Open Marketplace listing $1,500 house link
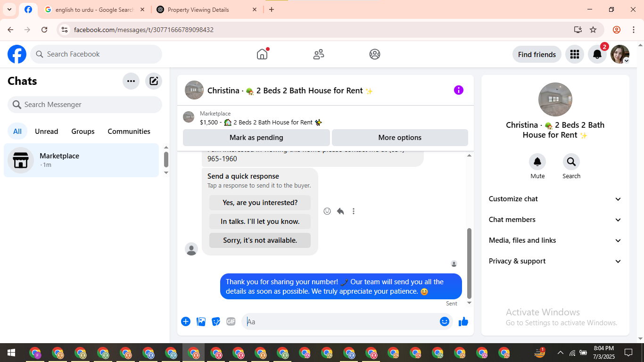Image resolution: width=644 pixels, height=362 pixels. [x=260, y=122]
